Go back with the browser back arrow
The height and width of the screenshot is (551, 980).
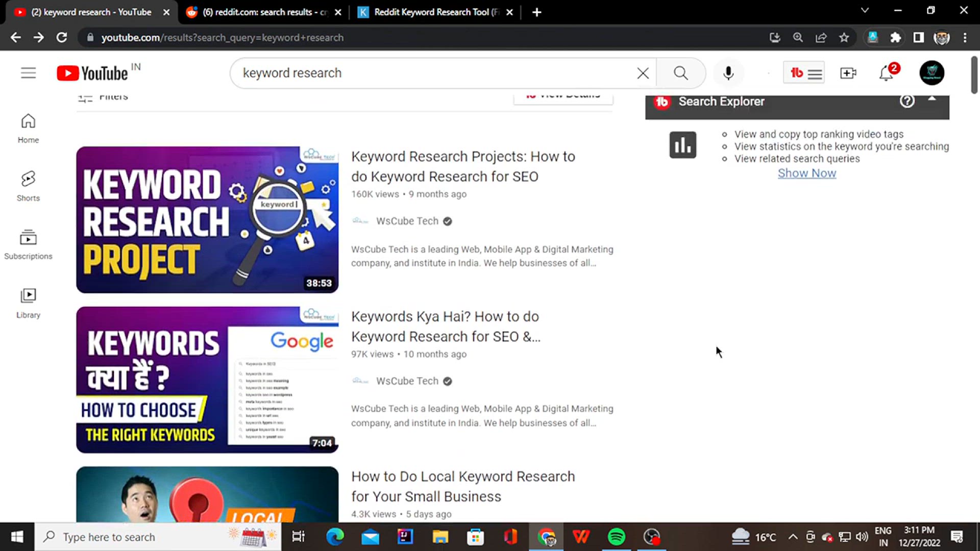tap(16, 37)
